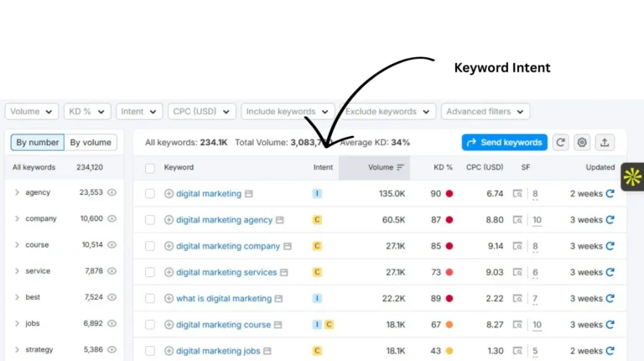This screenshot has height=361, width=644.
Task: Select the 'strategy' keyword group row
Action: point(65,349)
